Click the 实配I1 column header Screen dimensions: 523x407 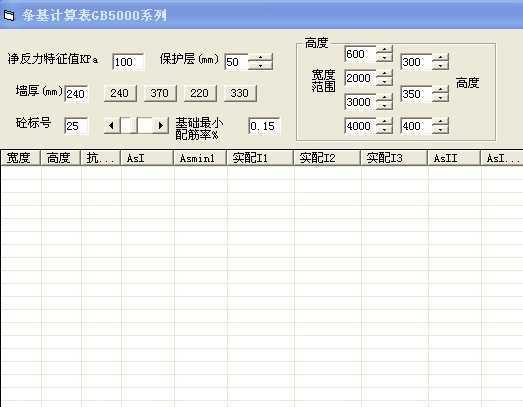(x=260, y=158)
